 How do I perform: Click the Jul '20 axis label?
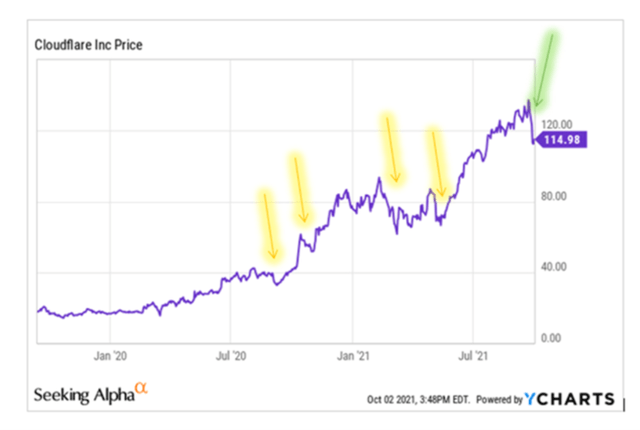[x=231, y=356]
